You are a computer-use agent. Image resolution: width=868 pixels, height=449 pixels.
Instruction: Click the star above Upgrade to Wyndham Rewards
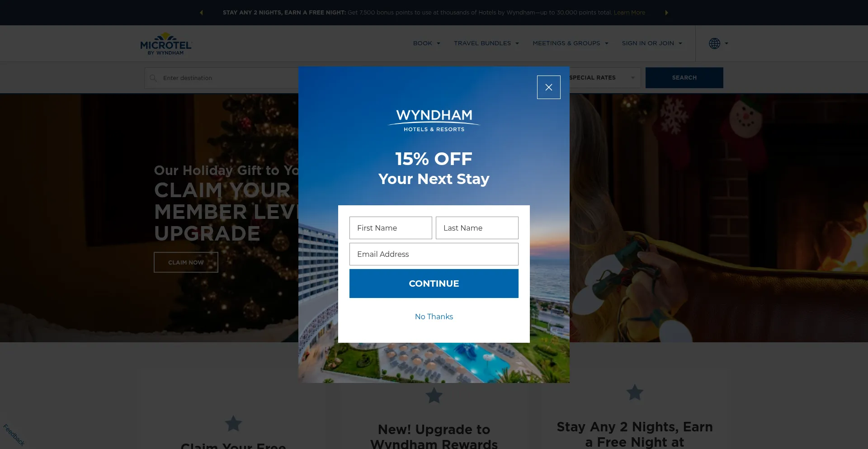coord(434,395)
